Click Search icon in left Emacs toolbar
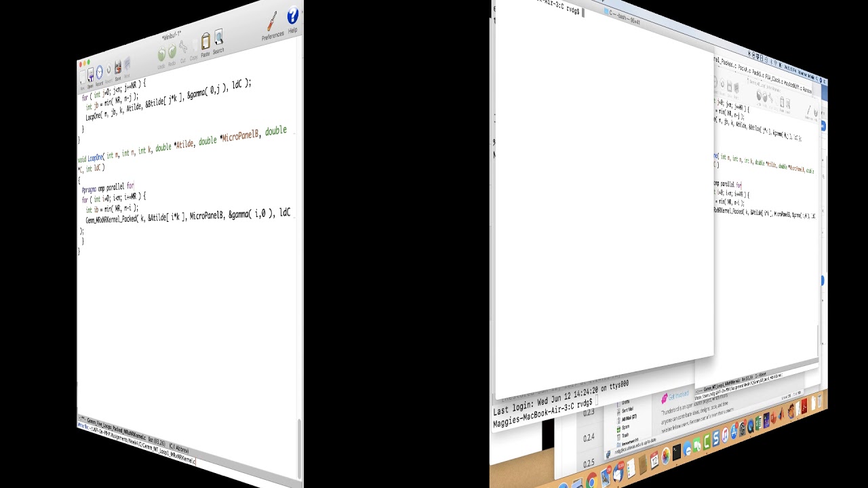Viewport: 868px width, 488px height. [218, 39]
